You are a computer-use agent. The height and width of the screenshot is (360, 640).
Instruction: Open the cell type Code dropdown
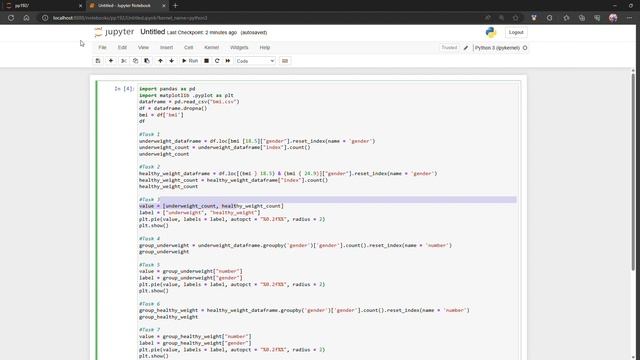[255, 61]
